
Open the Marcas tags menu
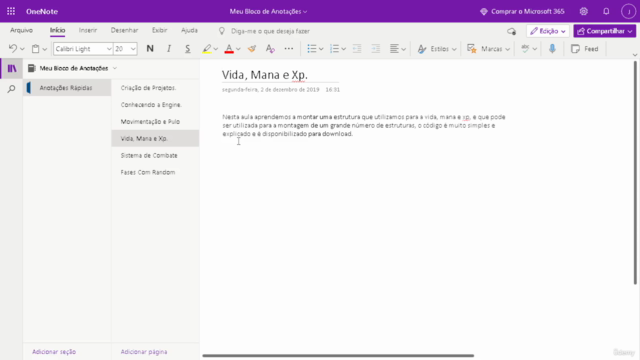tap(488, 49)
